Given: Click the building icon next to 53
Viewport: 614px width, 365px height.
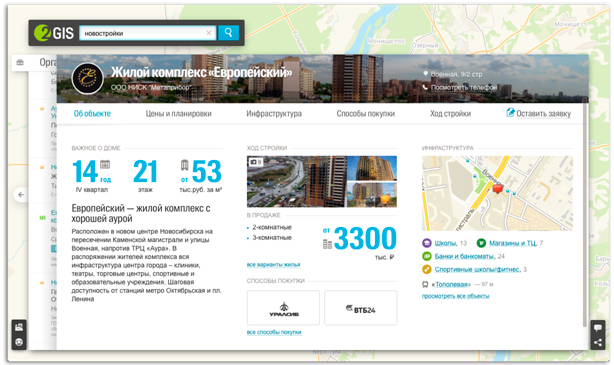Looking at the screenshot, I should point(184,165).
